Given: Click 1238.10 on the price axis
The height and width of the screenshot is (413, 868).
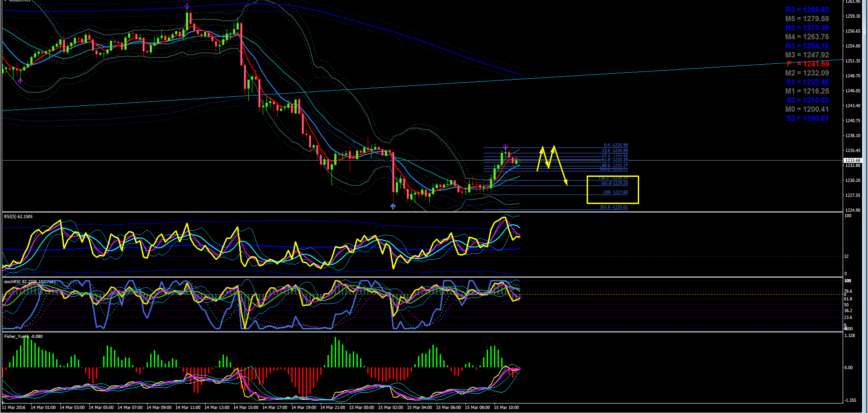Looking at the screenshot, I should tap(852, 136).
